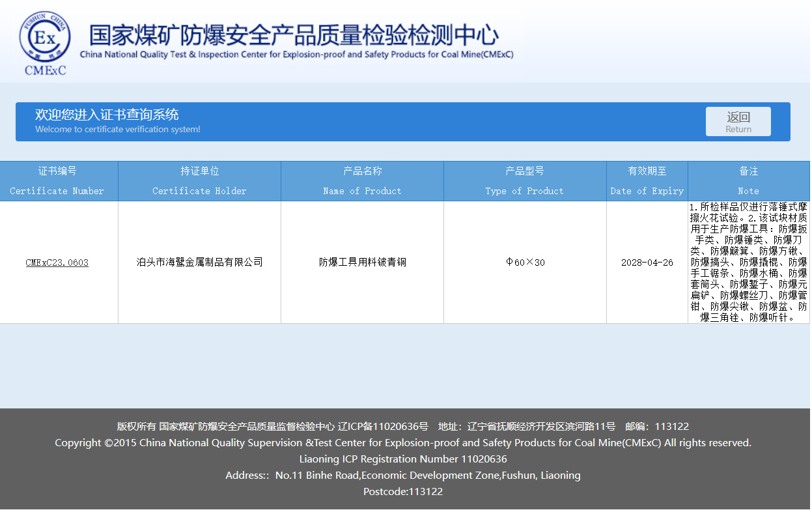Select the 泊头市海鸥金属制品有限公司 holder cell
The image size is (812, 512).
tap(199, 262)
